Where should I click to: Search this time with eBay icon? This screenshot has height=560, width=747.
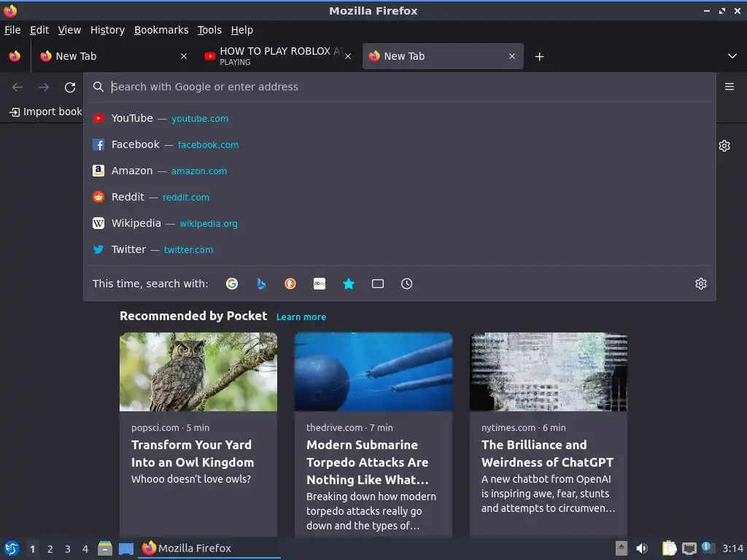tap(320, 284)
